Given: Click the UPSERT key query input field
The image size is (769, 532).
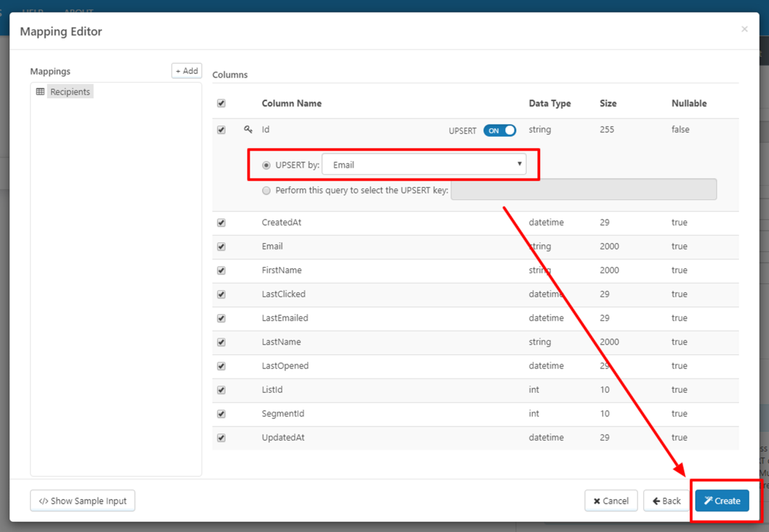Looking at the screenshot, I should (x=584, y=190).
